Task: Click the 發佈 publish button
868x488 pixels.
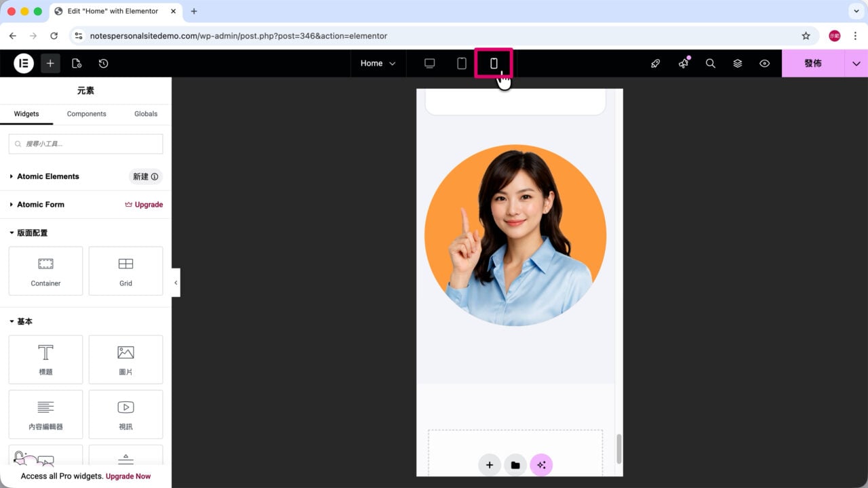Action: tap(813, 63)
